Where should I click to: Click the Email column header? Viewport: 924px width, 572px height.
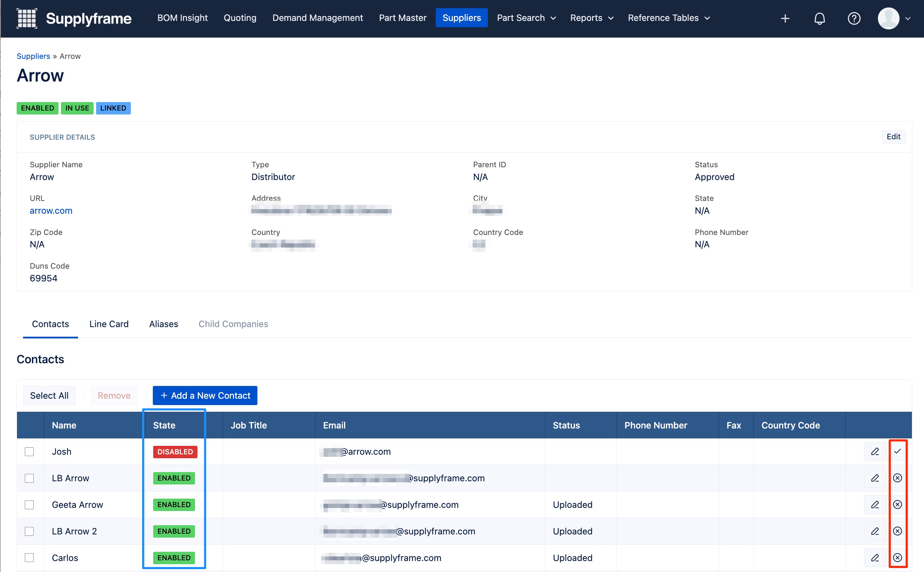point(334,425)
